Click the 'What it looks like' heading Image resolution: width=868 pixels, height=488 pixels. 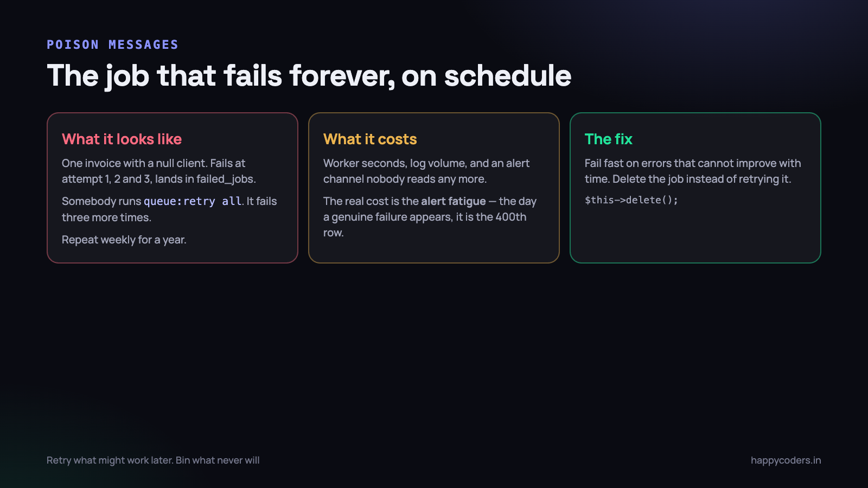click(122, 139)
